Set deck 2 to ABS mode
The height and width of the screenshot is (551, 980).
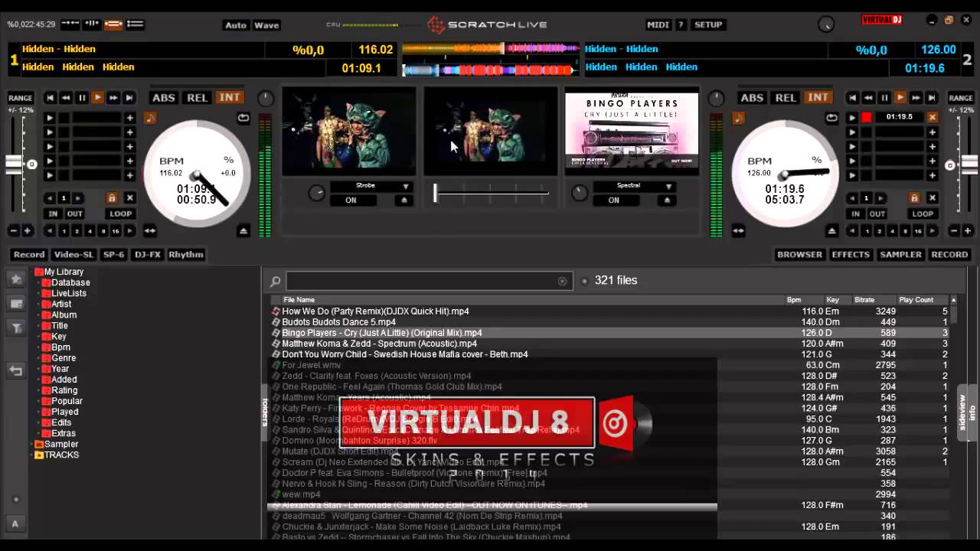coord(751,97)
